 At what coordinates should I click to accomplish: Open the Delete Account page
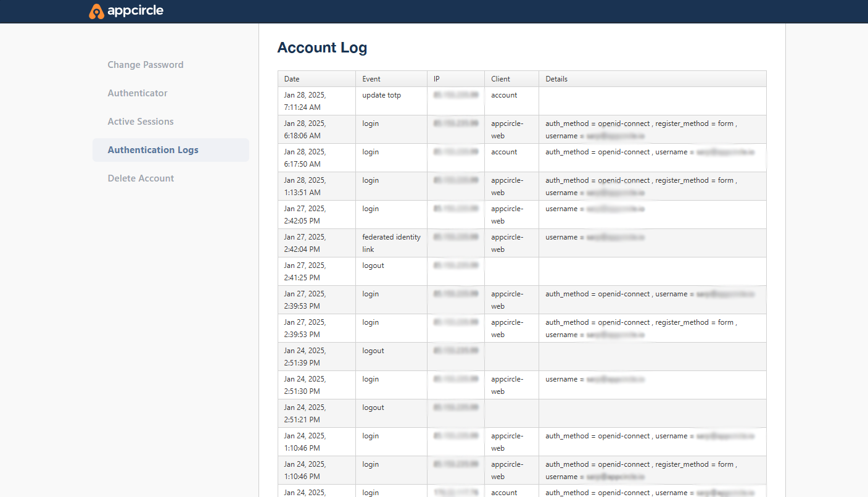point(141,178)
